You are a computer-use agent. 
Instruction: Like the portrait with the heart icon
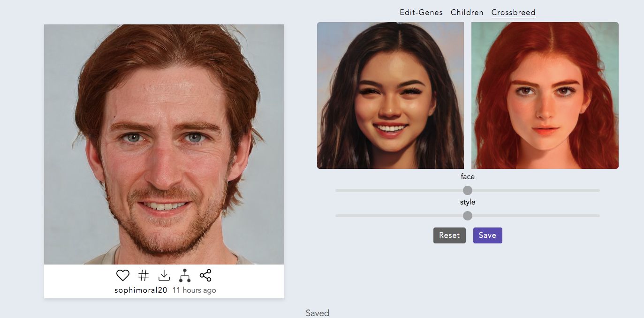122,275
